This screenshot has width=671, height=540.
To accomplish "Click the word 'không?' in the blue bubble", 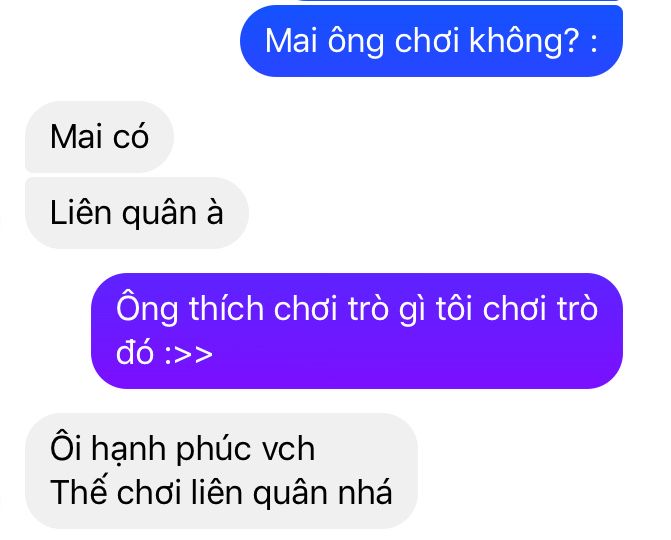I will [525, 42].
